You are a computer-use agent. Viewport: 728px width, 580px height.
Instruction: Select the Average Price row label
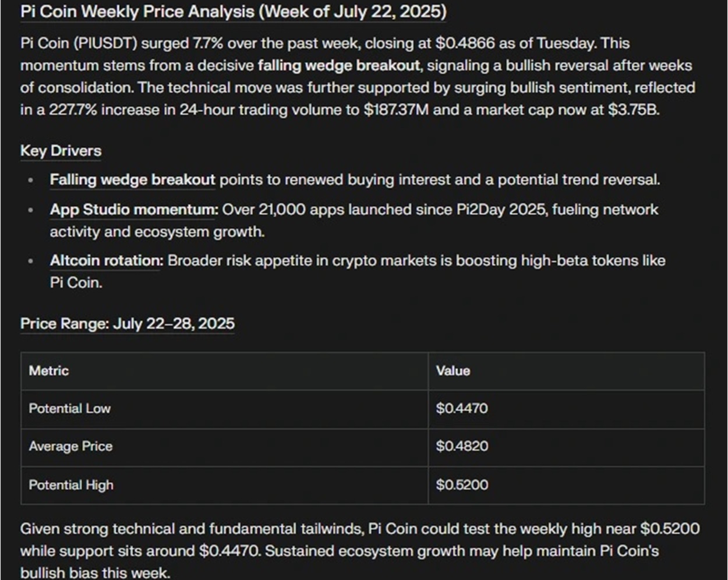pos(70,446)
